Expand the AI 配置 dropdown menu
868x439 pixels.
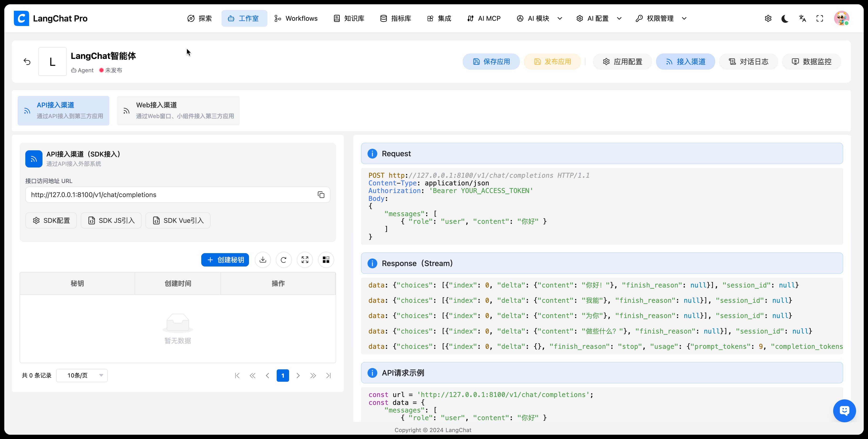pyautogui.click(x=599, y=18)
